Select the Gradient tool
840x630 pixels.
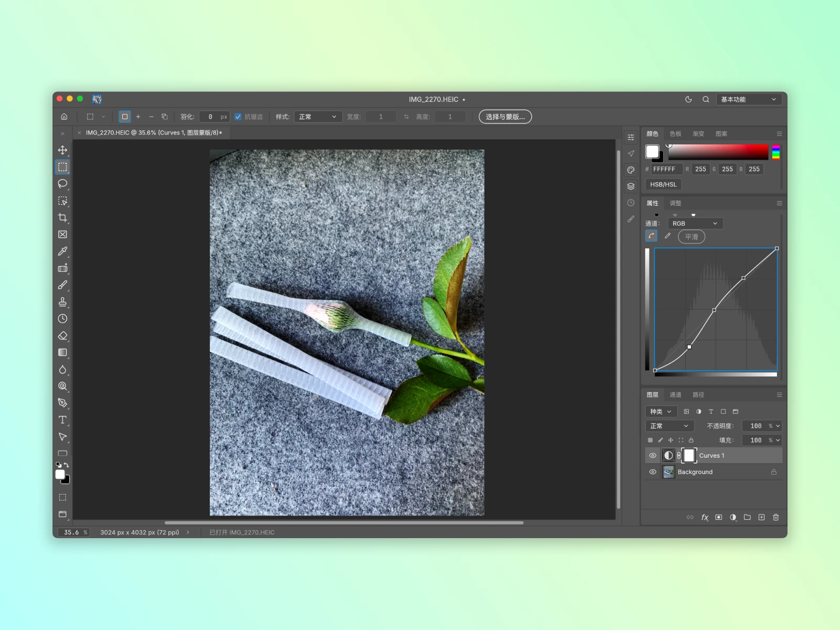[x=62, y=352]
